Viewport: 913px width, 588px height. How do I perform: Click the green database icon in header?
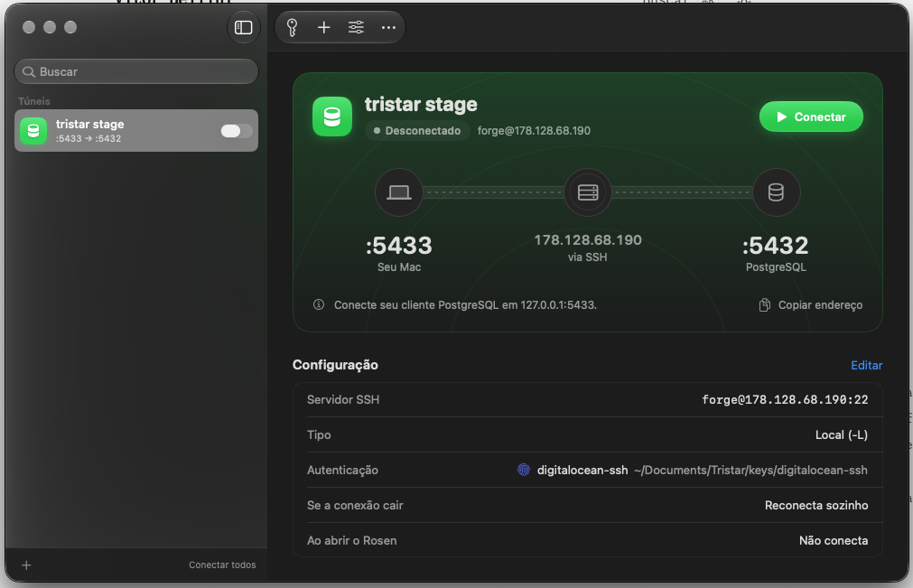(332, 117)
